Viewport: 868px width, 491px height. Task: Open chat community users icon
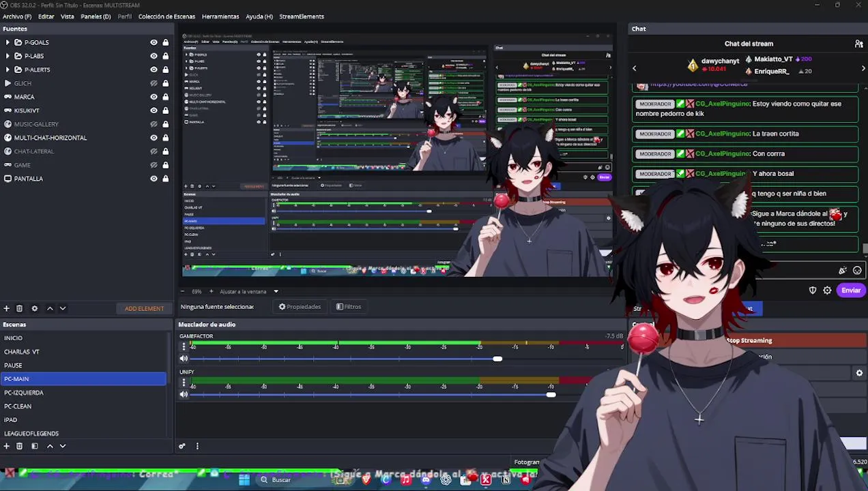click(859, 44)
